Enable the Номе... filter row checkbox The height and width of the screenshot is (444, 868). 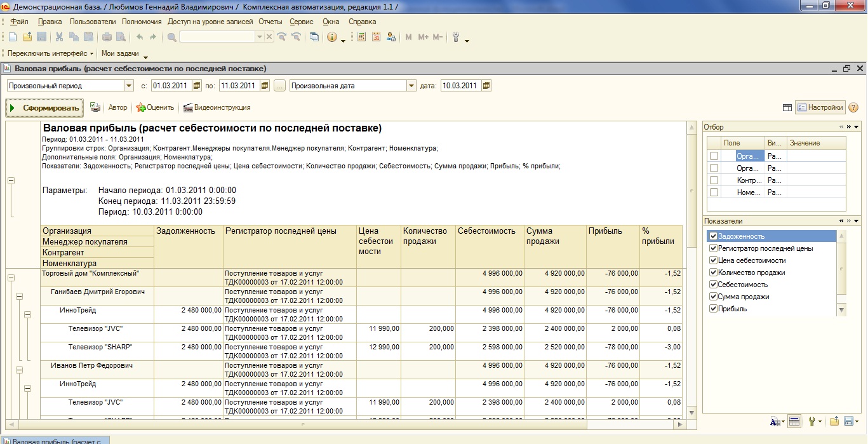point(714,192)
